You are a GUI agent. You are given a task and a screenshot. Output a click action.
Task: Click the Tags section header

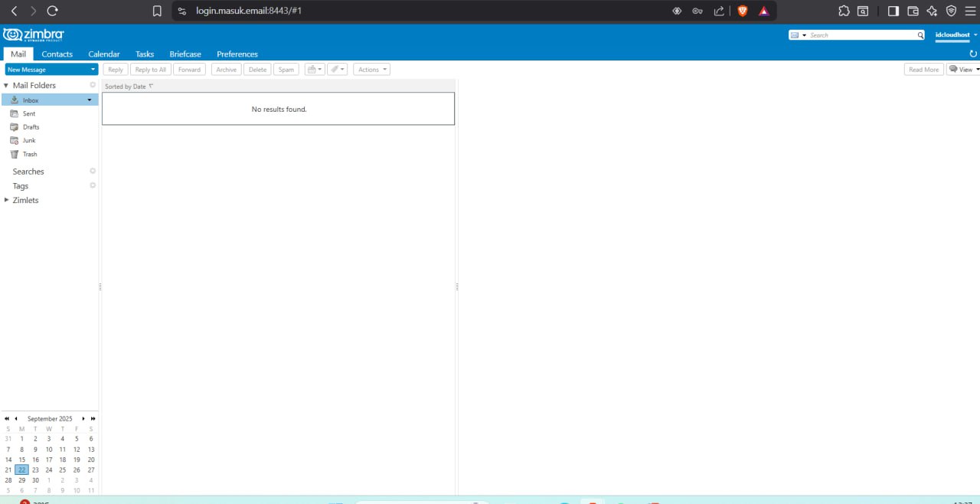tap(21, 186)
